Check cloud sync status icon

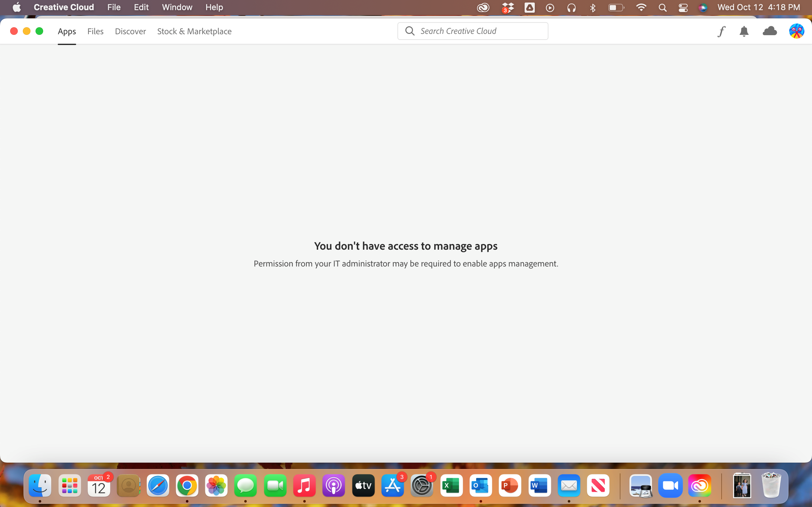point(769,31)
